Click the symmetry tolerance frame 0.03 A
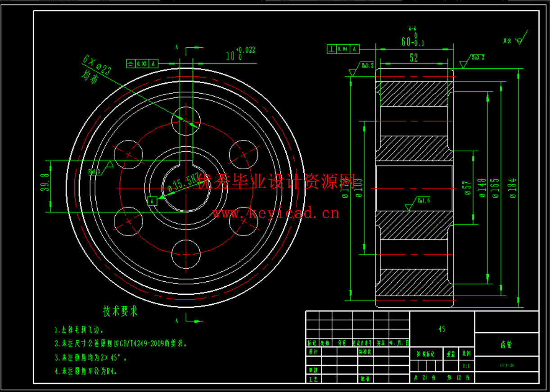 click(143, 64)
